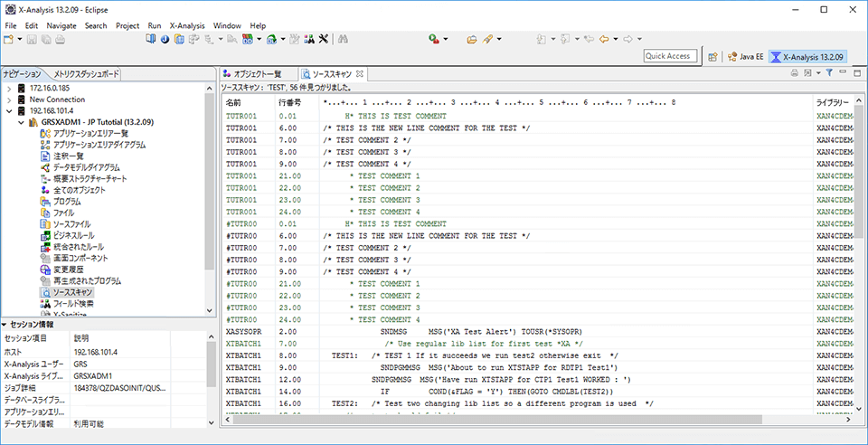Viewport: 868px width, 445px height.
Task: Click the green arrow DD toolbar icon
Action: point(272,39)
